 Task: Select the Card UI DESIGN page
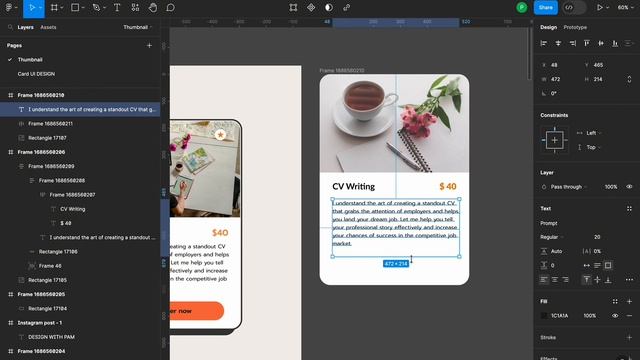click(36, 74)
